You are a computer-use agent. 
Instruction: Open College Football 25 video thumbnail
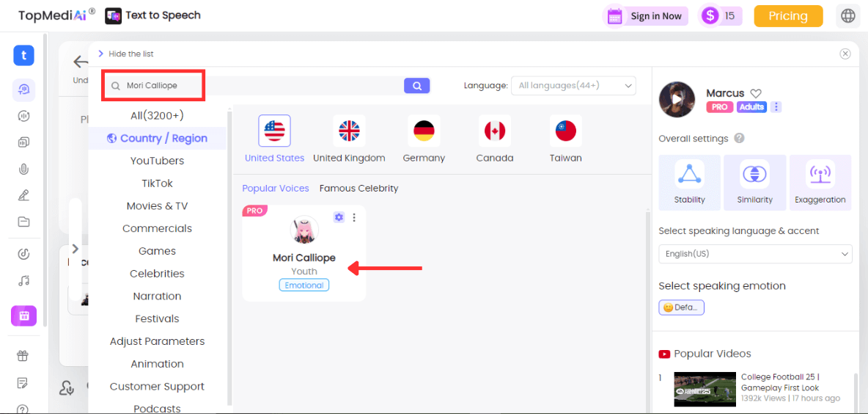(x=705, y=389)
